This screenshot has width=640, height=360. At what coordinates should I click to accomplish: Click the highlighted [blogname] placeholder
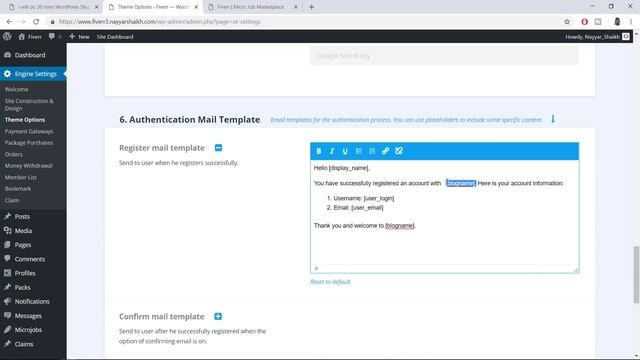tap(461, 183)
